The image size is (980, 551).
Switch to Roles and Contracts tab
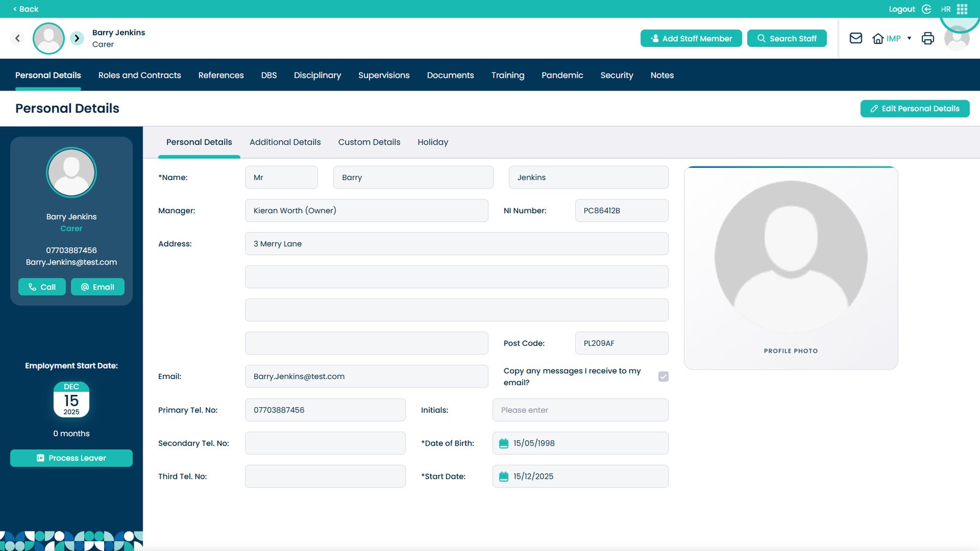(140, 75)
